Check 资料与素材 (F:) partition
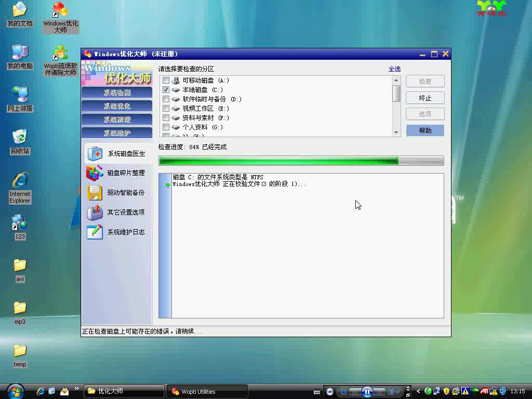This screenshot has height=399, width=532. 166,118
